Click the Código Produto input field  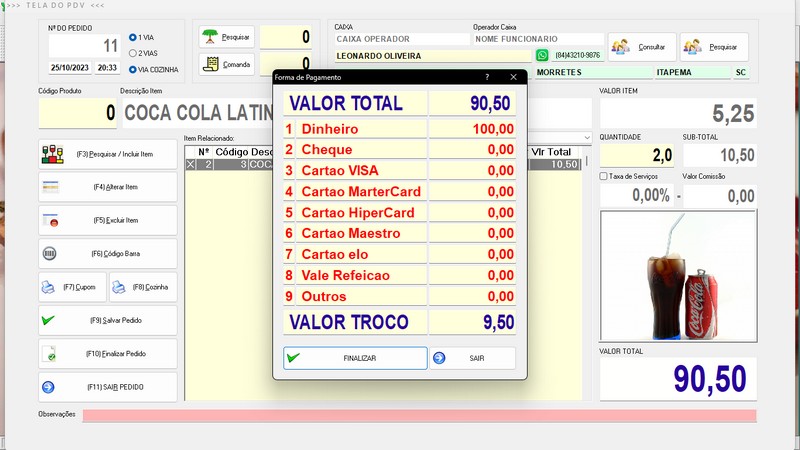tap(78, 113)
